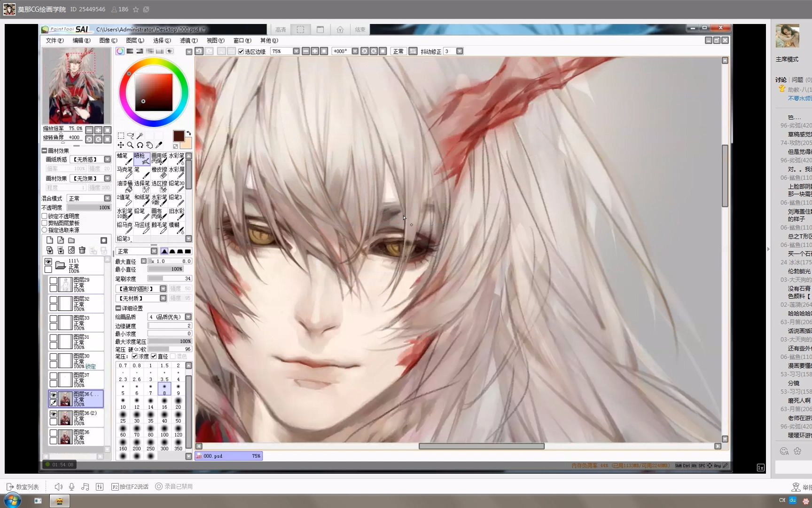
Task: Open the 抖动修正 stabilizer dropdown
Action: click(460, 51)
